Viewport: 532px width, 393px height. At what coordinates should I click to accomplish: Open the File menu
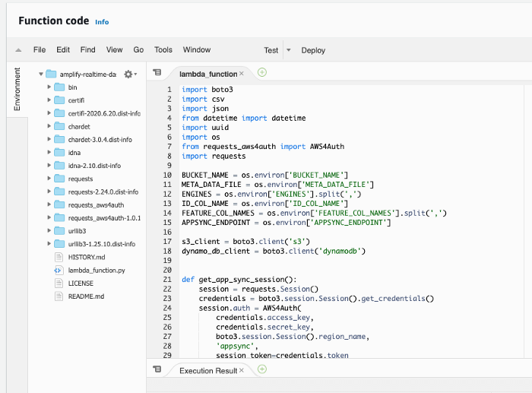(x=40, y=50)
